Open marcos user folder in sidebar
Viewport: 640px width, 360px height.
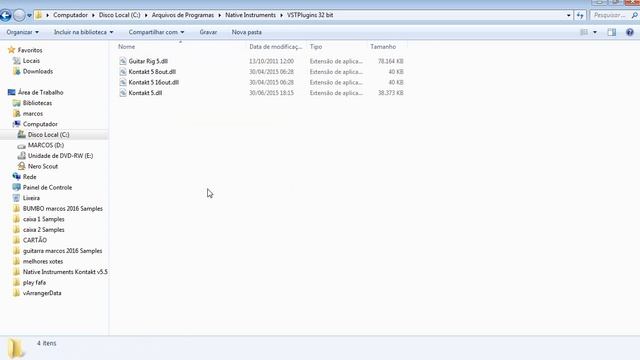[33, 114]
